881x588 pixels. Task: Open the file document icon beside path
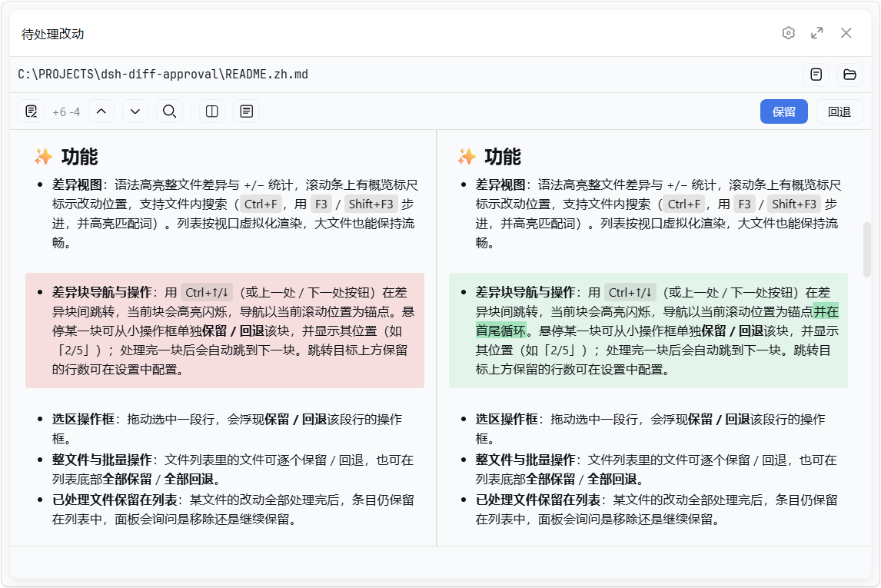816,74
